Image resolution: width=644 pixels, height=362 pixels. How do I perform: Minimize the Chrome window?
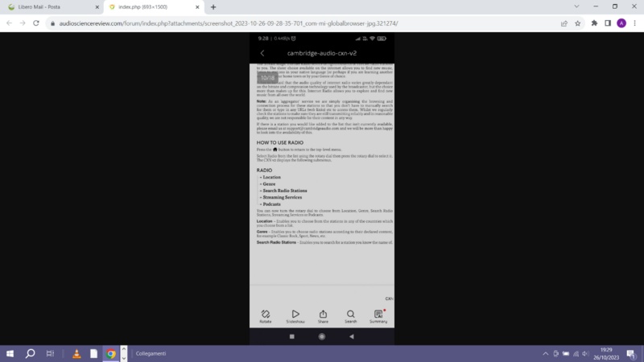(x=596, y=6)
